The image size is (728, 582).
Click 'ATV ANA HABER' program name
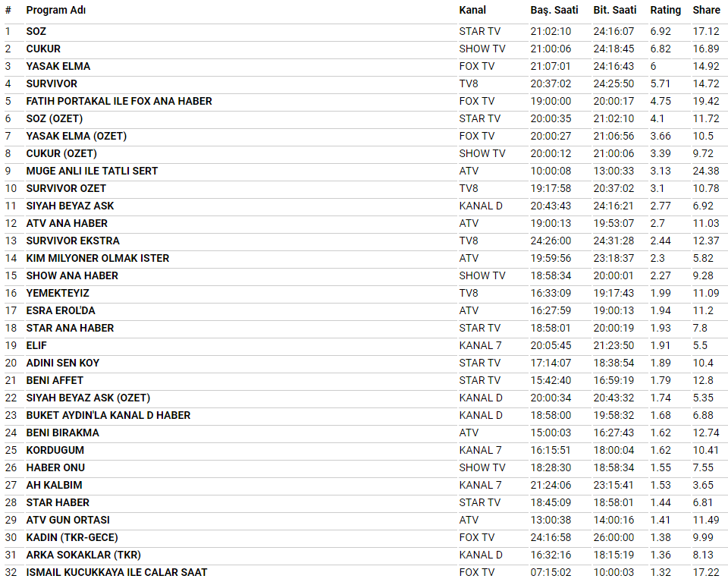click(67, 223)
